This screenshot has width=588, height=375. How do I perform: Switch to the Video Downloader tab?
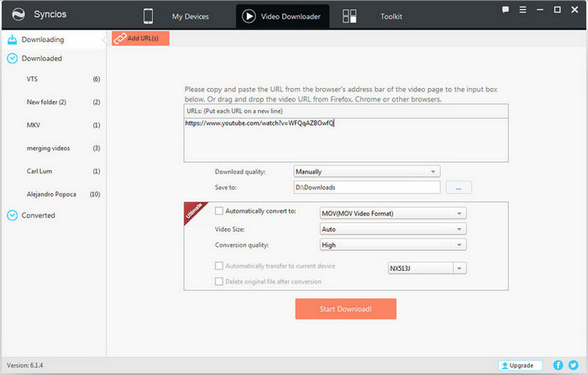[283, 16]
